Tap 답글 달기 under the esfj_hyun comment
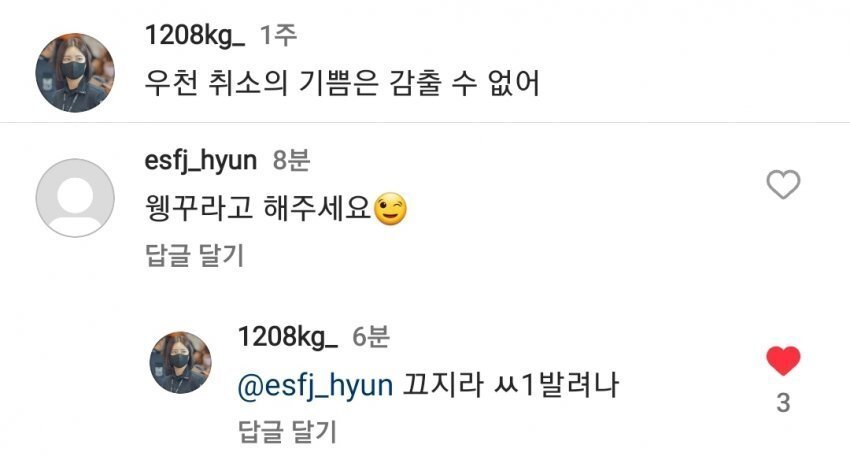This screenshot has height=455, width=850. click(195, 255)
